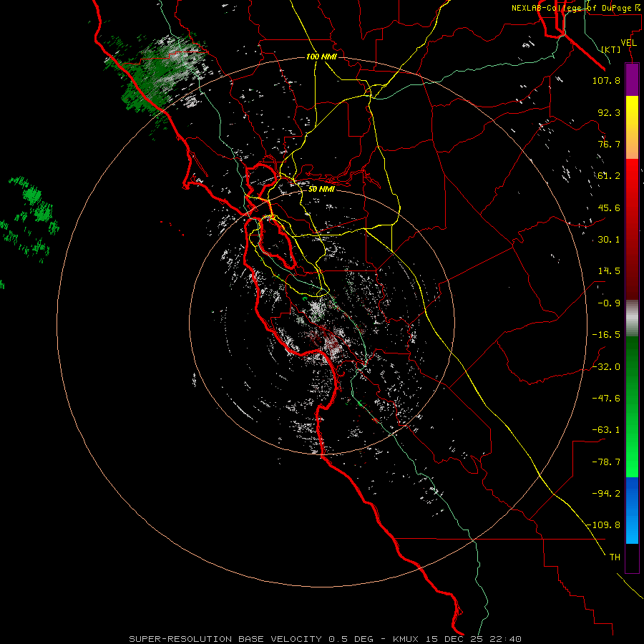This screenshot has height=644, width=644.
Task: Click the 50 NMI range ring label
Action: click(321, 190)
